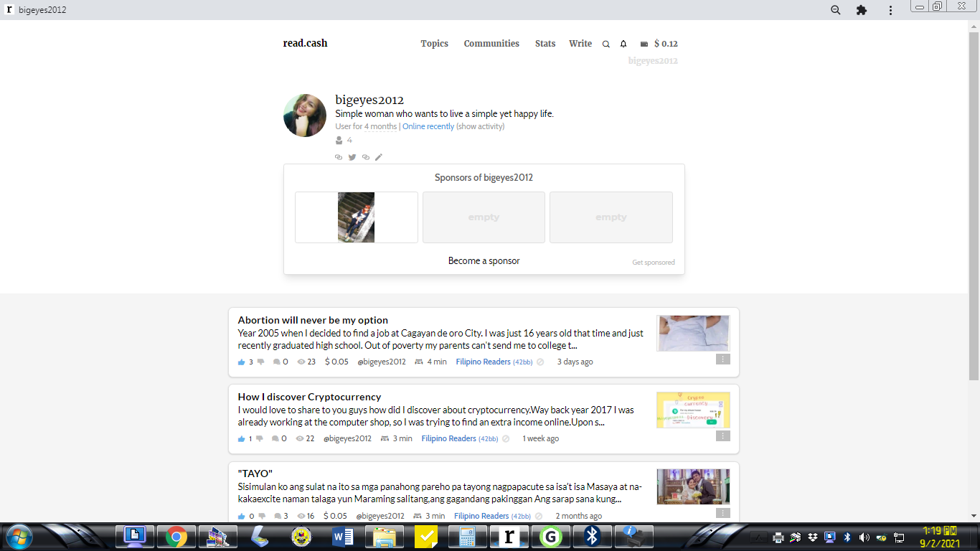Select Write in the navigation bar
The width and height of the screenshot is (980, 551).
[x=580, y=44]
